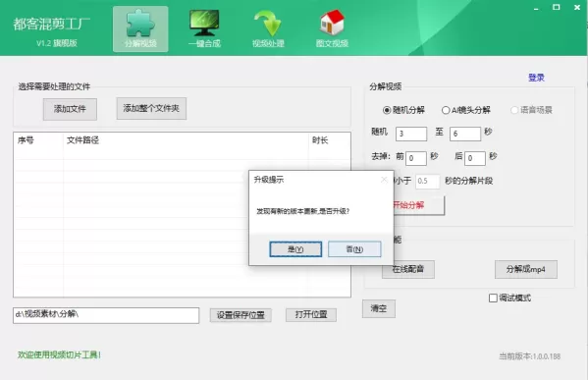
Task: Click the 添加整个文件夹 button
Action: pos(151,108)
